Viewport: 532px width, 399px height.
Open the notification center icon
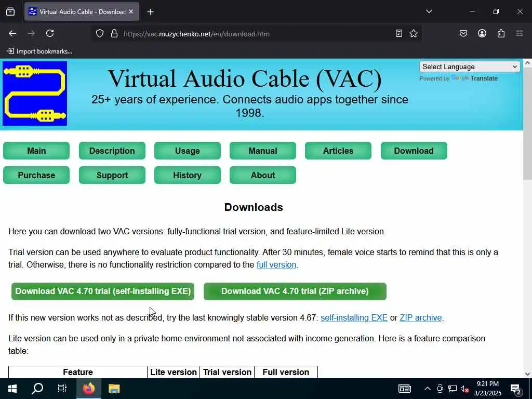(x=516, y=389)
